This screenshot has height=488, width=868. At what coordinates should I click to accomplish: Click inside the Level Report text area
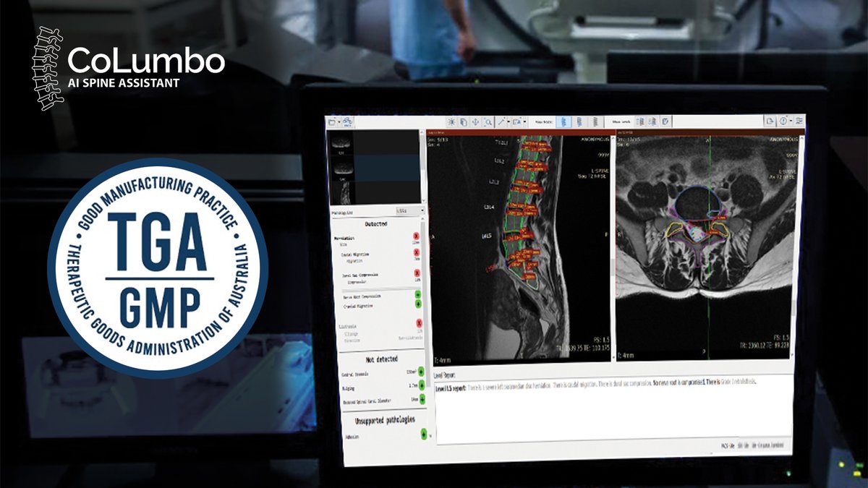click(x=615, y=411)
